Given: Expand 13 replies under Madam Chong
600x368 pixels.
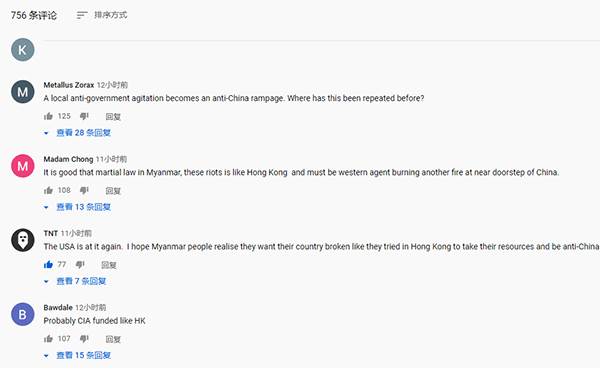Looking at the screenshot, I should click(x=78, y=207).
